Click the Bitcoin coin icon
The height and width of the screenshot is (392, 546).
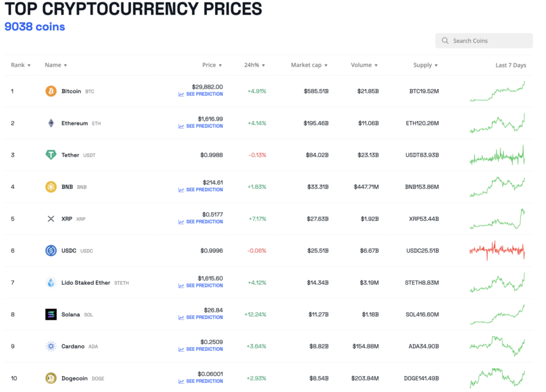[x=50, y=91]
